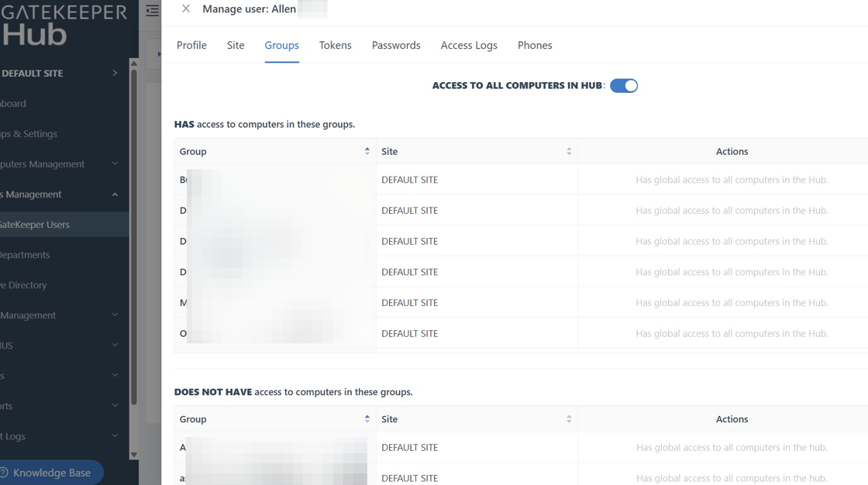The width and height of the screenshot is (868, 485).
Task: Sort HAS access table by Group
Action: tap(367, 151)
